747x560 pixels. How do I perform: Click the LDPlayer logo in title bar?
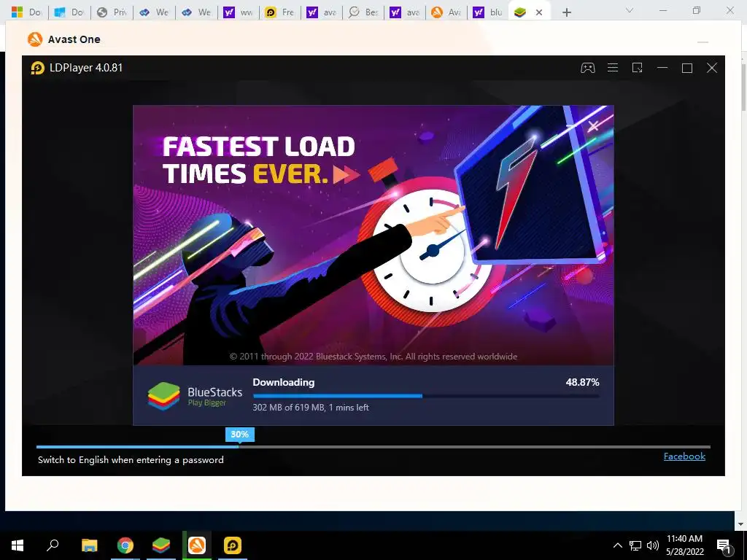pyautogui.click(x=38, y=68)
